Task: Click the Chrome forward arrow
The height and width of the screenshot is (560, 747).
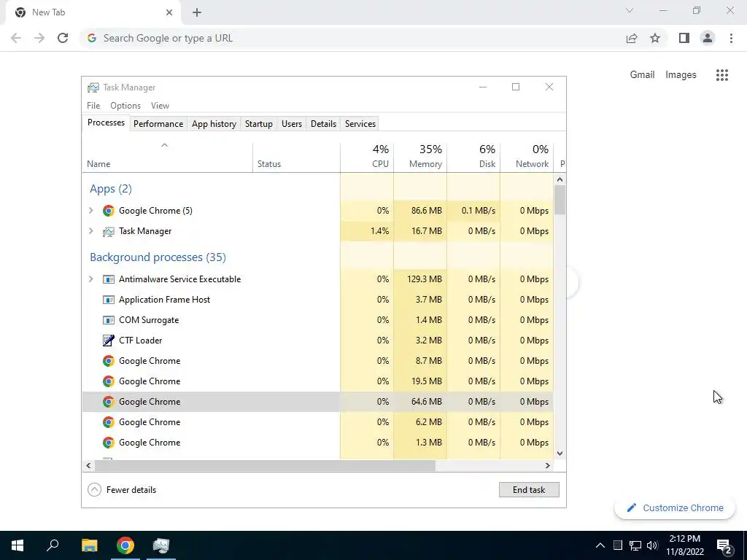Action: (x=39, y=38)
